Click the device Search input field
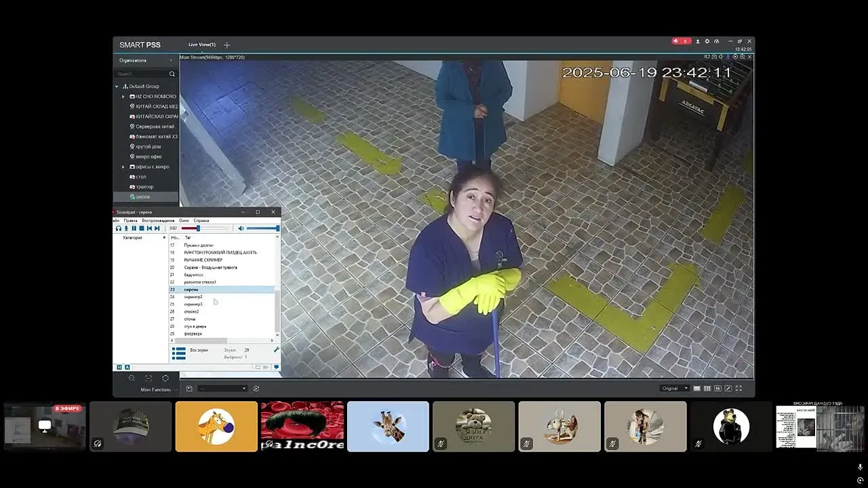The height and width of the screenshot is (488, 868). [142, 74]
